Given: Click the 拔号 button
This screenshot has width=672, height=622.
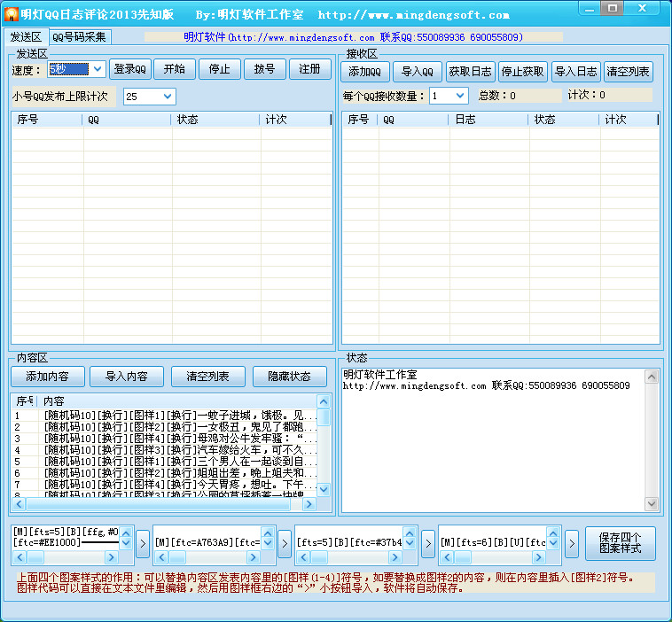Looking at the screenshot, I should point(264,69).
